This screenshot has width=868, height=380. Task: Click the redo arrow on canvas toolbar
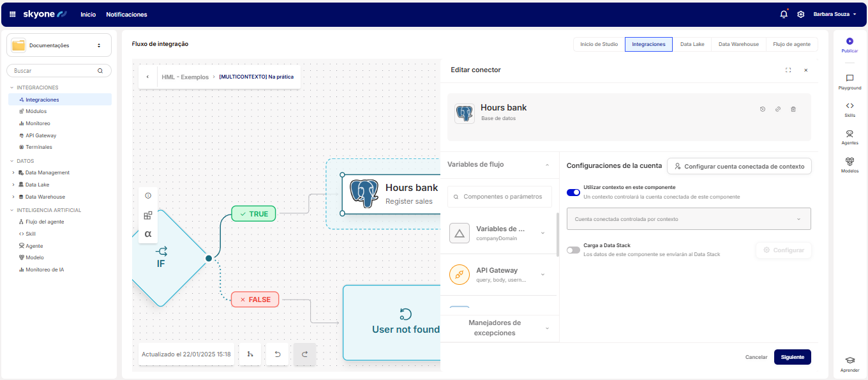[x=304, y=354]
